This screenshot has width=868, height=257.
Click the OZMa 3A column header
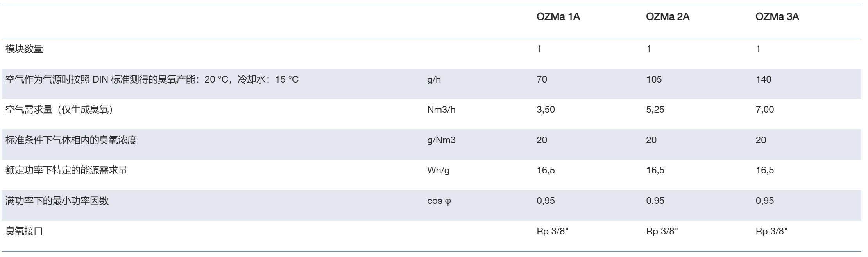click(x=777, y=17)
